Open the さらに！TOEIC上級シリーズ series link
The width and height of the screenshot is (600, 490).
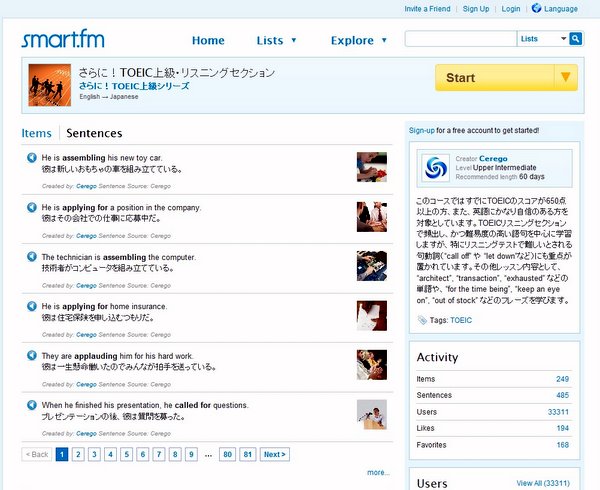pos(134,86)
